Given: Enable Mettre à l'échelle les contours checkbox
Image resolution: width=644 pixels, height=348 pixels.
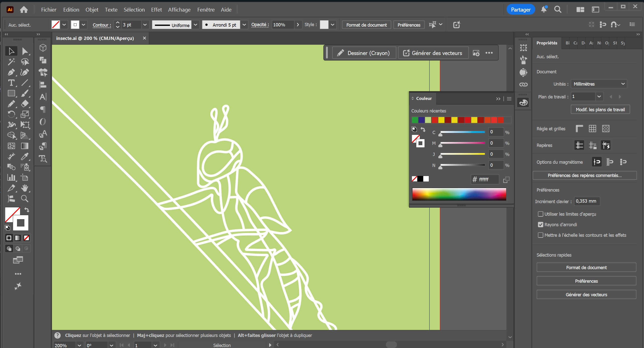Looking at the screenshot, I should point(540,235).
